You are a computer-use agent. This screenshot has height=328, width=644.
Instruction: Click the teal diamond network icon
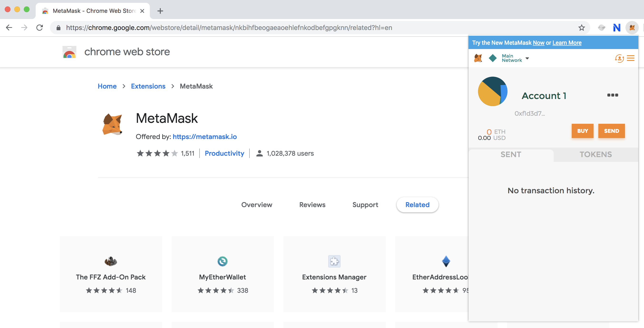pos(493,58)
